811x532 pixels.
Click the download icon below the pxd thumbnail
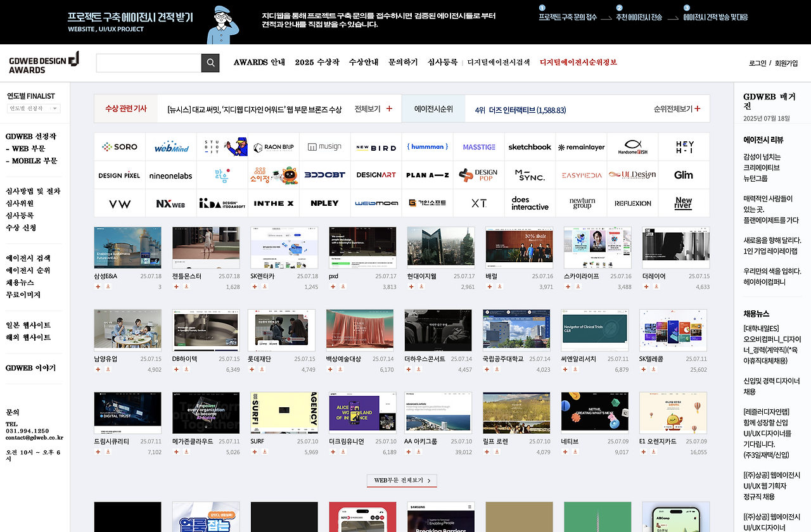point(343,286)
